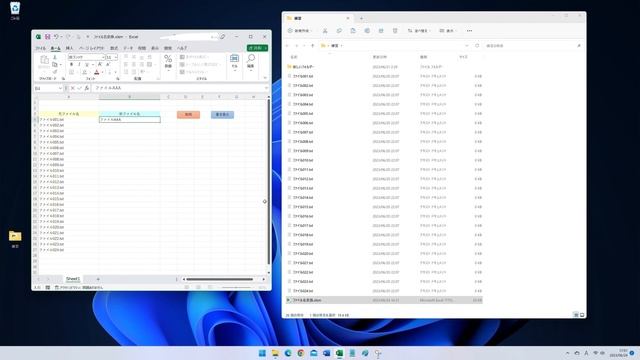640x360 pixels.
Task: Pick the red font color swatch
Action: pos(97,72)
